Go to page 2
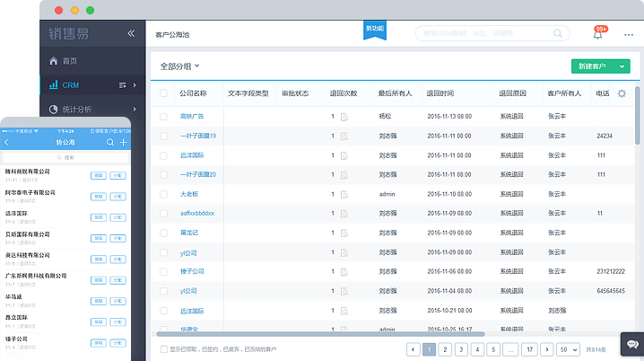The height and width of the screenshot is (361, 644). click(x=445, y=349)
